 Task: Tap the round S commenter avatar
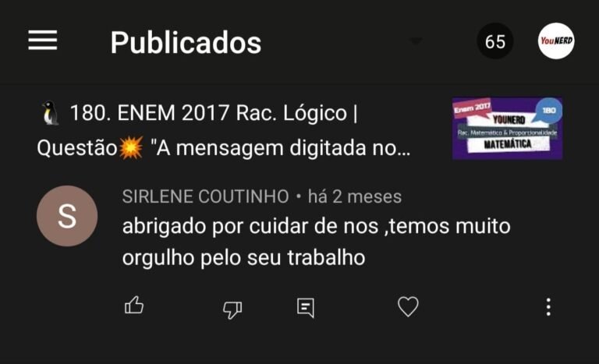tap(67, 216)
